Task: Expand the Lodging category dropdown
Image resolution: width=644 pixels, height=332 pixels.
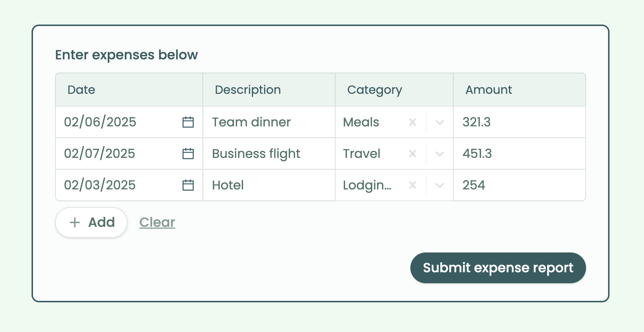Action: tap(440, 185)
